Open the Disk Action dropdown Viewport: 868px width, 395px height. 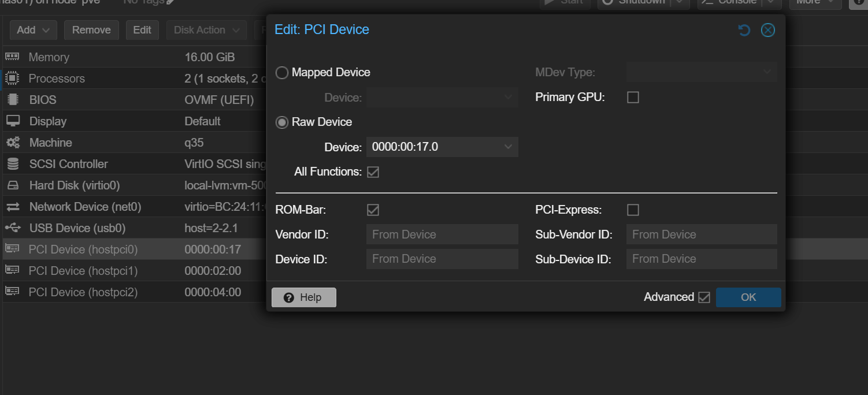tap(206, 30)
